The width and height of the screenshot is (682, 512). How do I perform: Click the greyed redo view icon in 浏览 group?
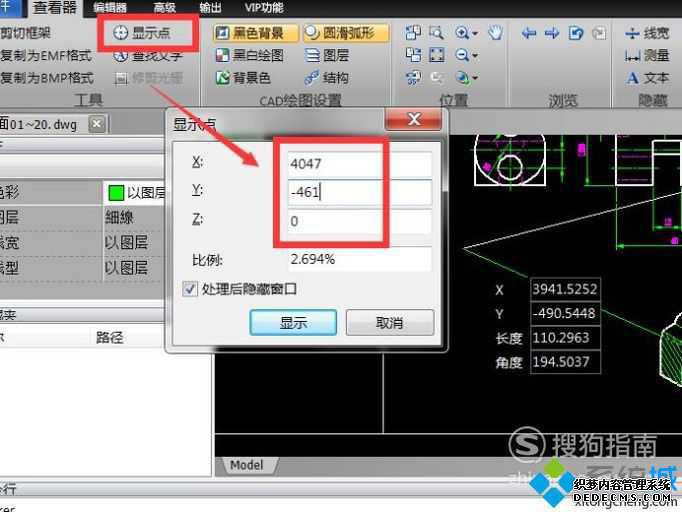(599, 33)
